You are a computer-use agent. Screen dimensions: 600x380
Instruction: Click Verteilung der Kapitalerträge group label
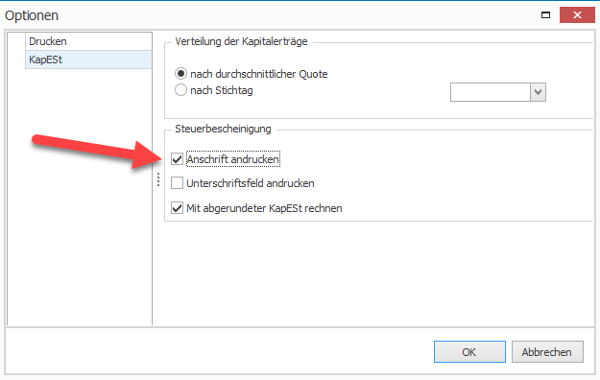point(241,41)
